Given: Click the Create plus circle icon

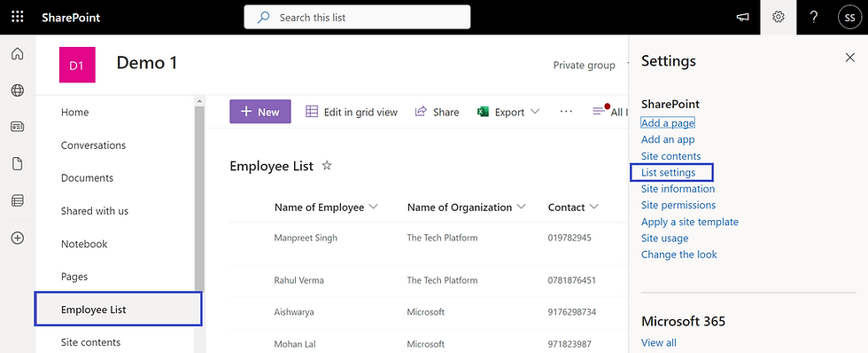Looking at the screenshot, I should coord(18,239).
